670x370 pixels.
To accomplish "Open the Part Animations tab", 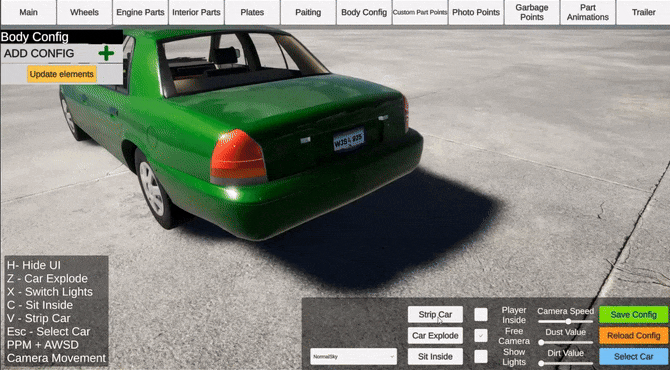I will [x=588, y=12].
